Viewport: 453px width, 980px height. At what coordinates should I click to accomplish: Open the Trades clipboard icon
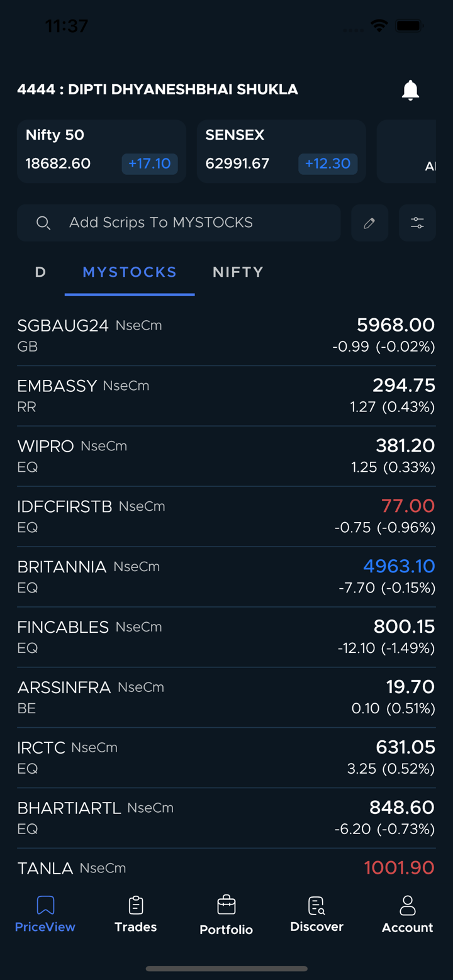click(136, 906)
